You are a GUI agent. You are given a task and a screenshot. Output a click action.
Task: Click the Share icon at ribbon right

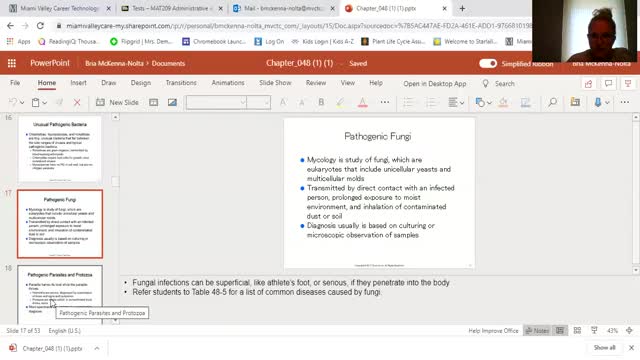coord(588,84)
